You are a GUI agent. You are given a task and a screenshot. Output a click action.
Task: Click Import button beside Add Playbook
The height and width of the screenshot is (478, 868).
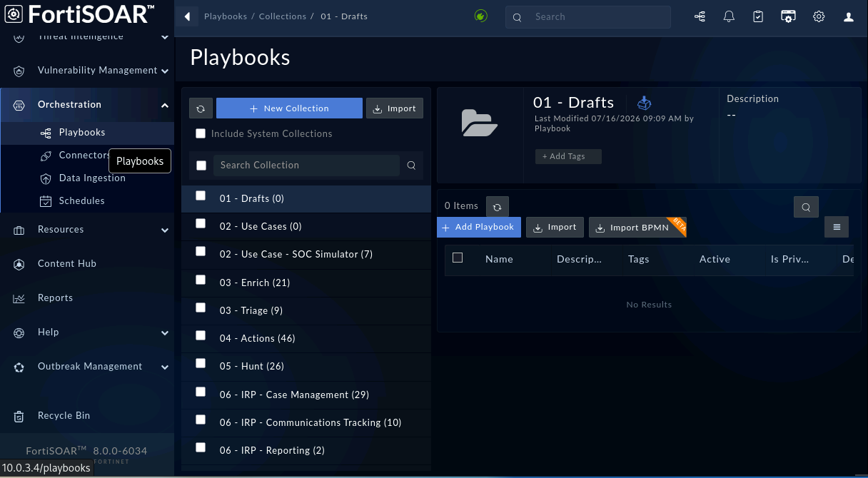coord(555,228)
